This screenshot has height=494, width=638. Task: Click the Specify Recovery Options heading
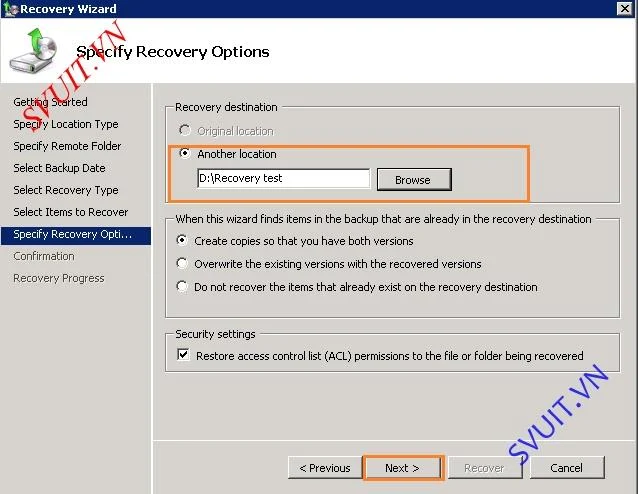click(x=173, y=52)
